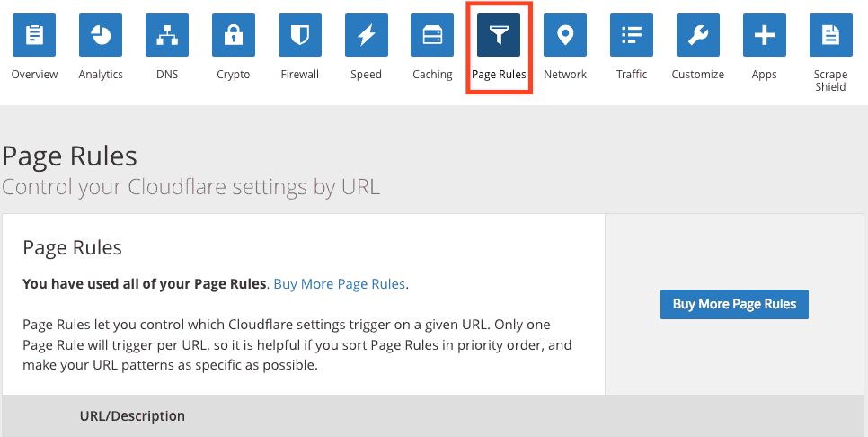Click the DNS tab label
Viewport: 868px width, 437px height.
[167, 75]
